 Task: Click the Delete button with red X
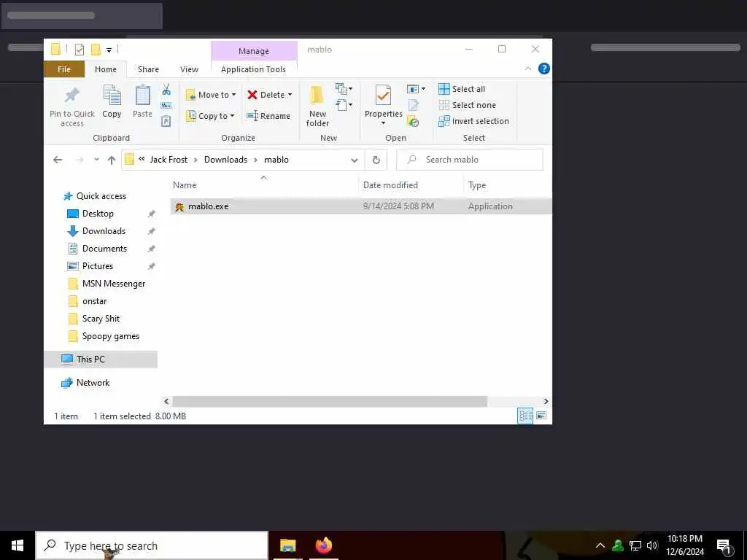266,95
